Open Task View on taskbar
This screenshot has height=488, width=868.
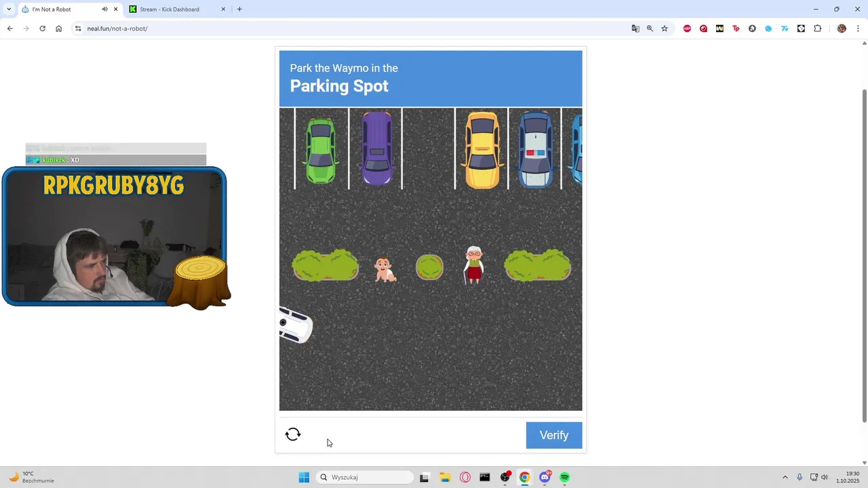425,477
